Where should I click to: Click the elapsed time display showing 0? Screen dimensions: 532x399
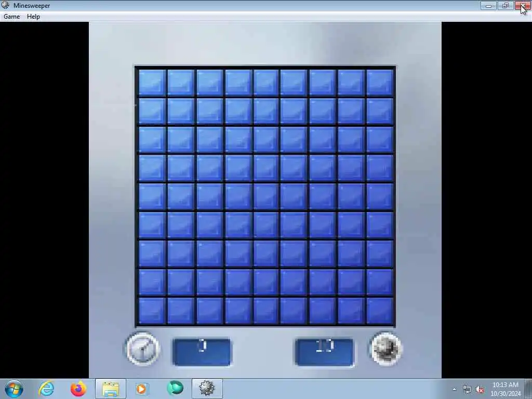(202, 352)
